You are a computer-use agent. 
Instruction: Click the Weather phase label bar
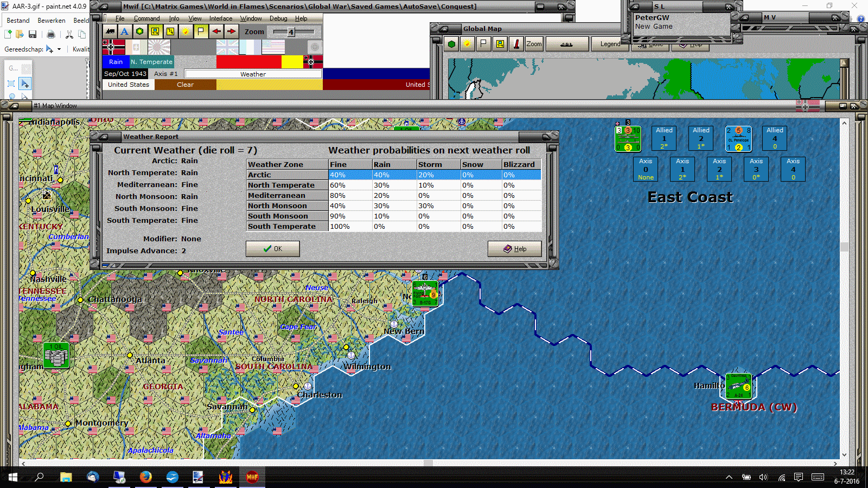point(253,74)
